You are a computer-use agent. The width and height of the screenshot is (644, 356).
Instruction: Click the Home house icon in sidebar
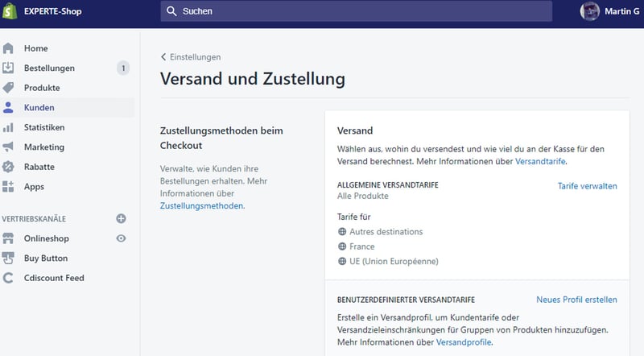click(9, 48)
